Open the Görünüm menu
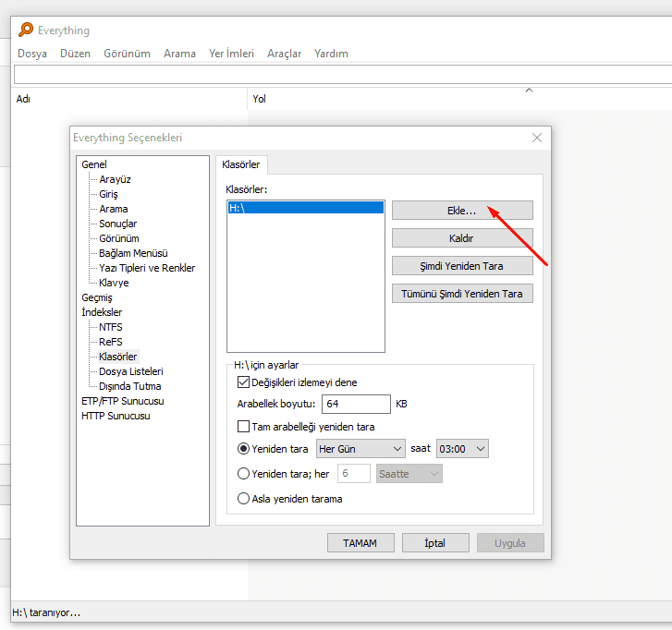This screenshot has width=672, height=630. pos(127,54)
